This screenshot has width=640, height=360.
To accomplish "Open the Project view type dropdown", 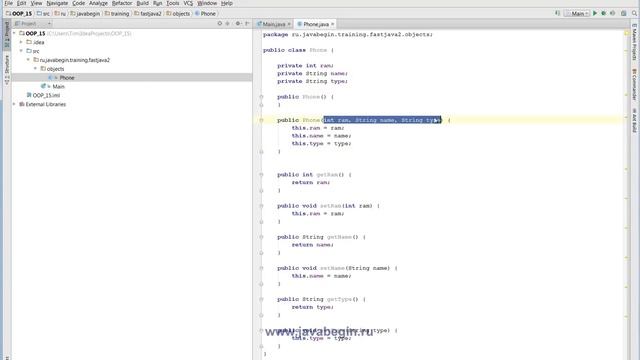I will [x=33, y=24].
